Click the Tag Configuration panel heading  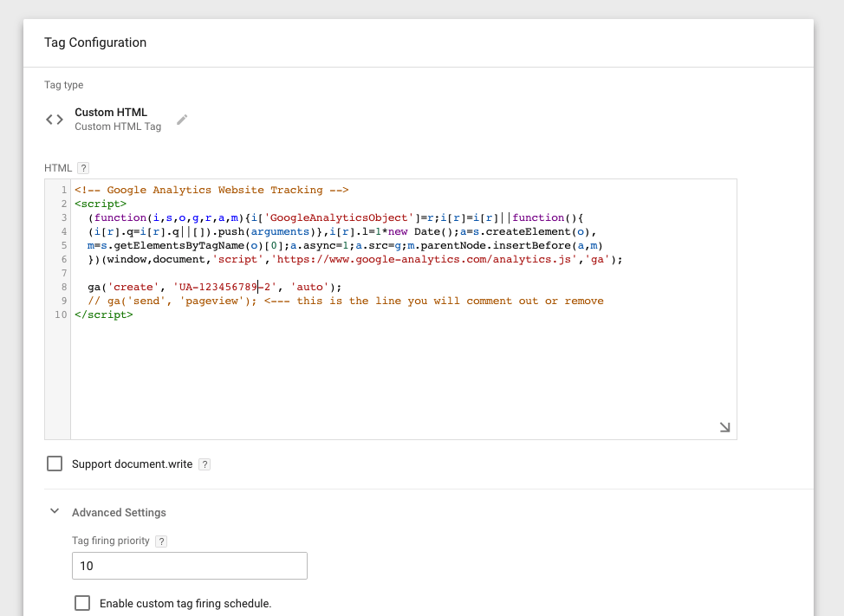tap(95, 42)
